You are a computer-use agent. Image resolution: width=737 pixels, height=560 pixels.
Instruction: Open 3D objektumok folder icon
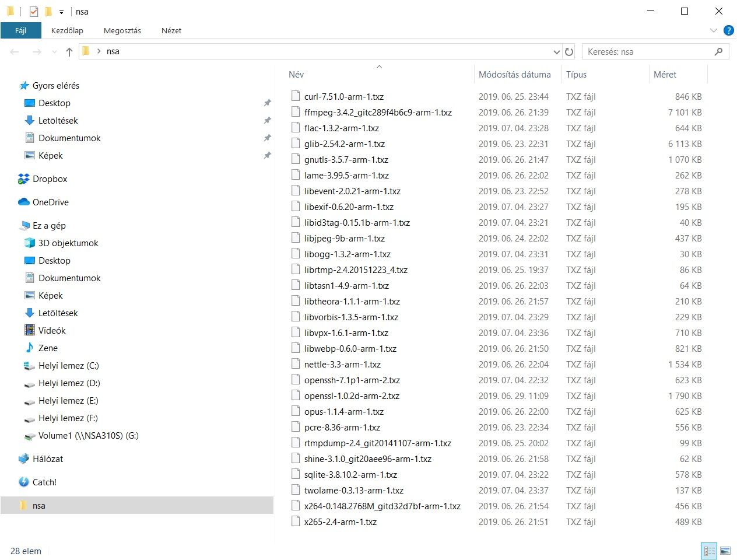click(30, 243)
